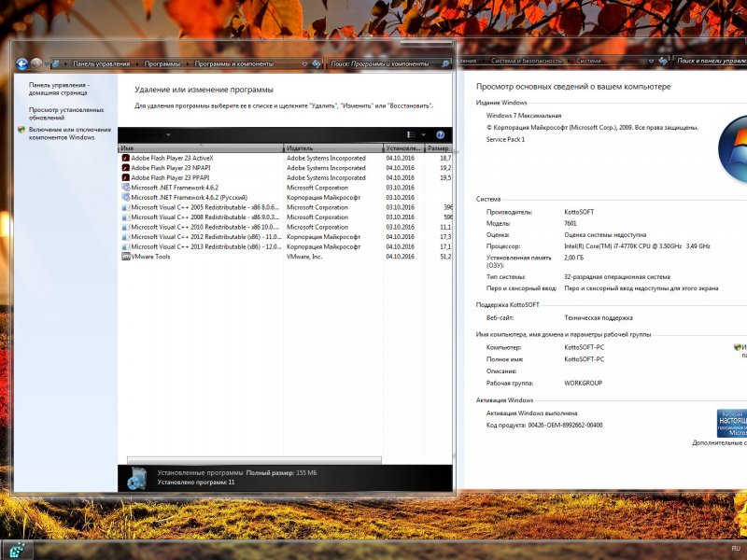Click the product code 00426-OEM-8992662-00400
The image size is (747, 560).
point(565,426)
